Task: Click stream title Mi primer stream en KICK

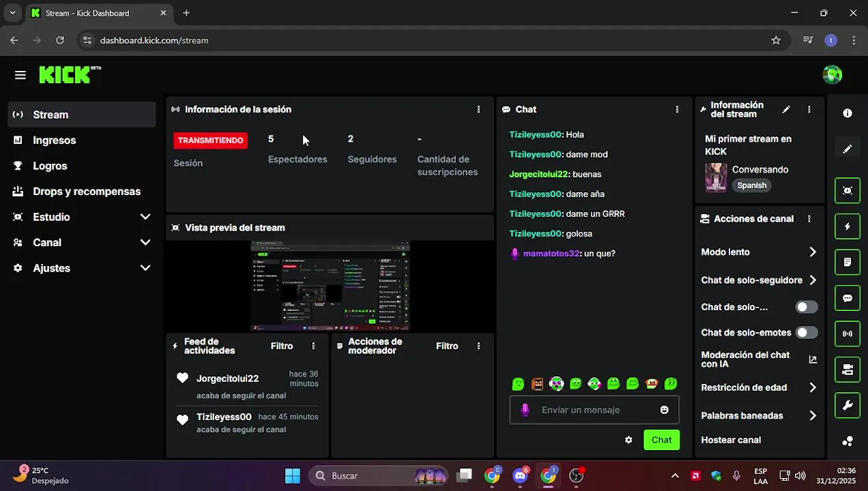Action: [x=749, y=145]
